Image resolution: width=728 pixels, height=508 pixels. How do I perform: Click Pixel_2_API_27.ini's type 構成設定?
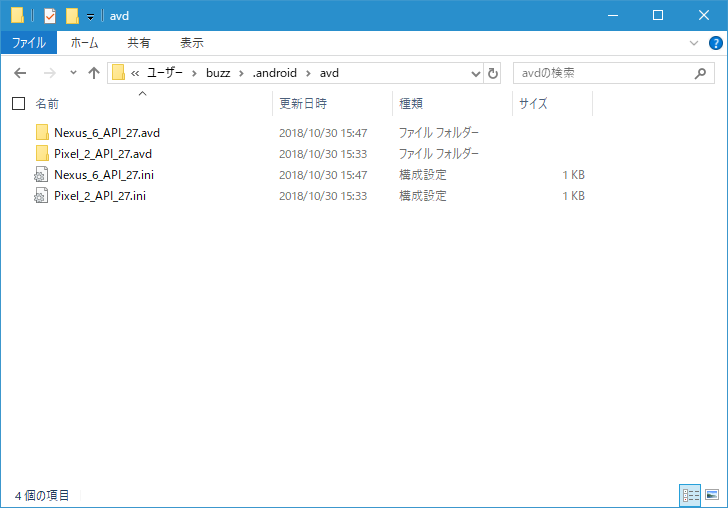pos(422,195)
